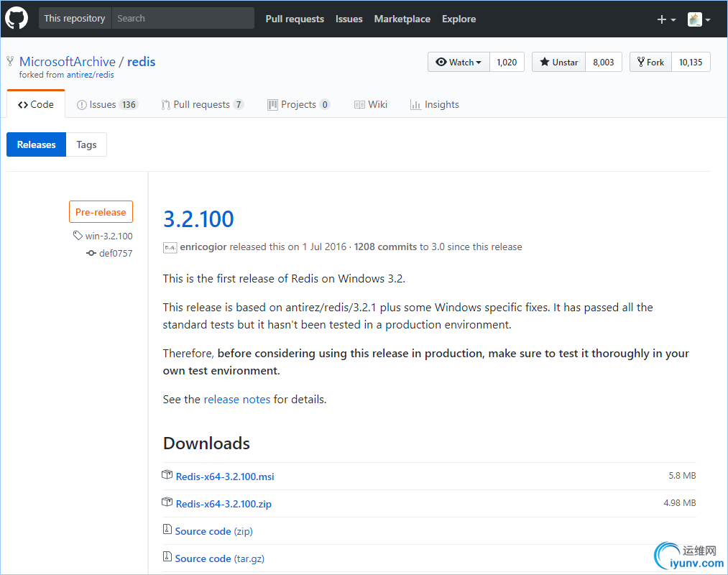
Task: Click the Search input field
Action: 183,18
